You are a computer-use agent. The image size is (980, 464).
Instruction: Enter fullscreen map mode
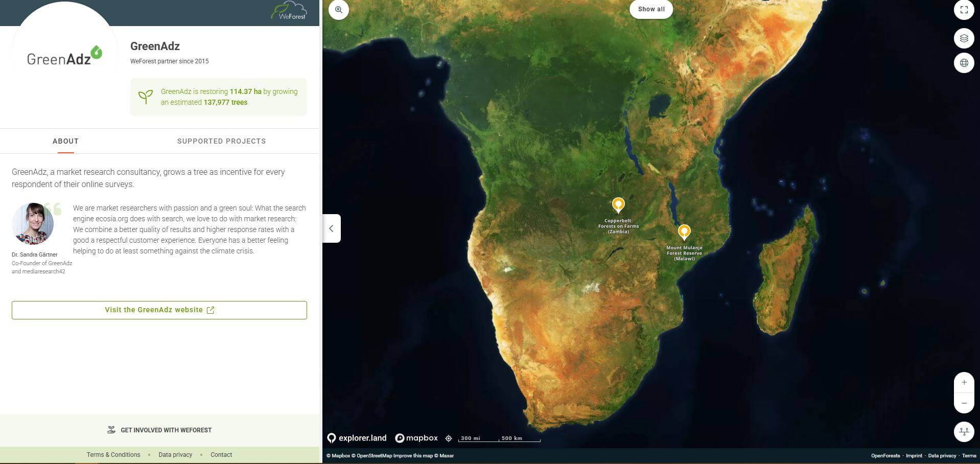964,10
